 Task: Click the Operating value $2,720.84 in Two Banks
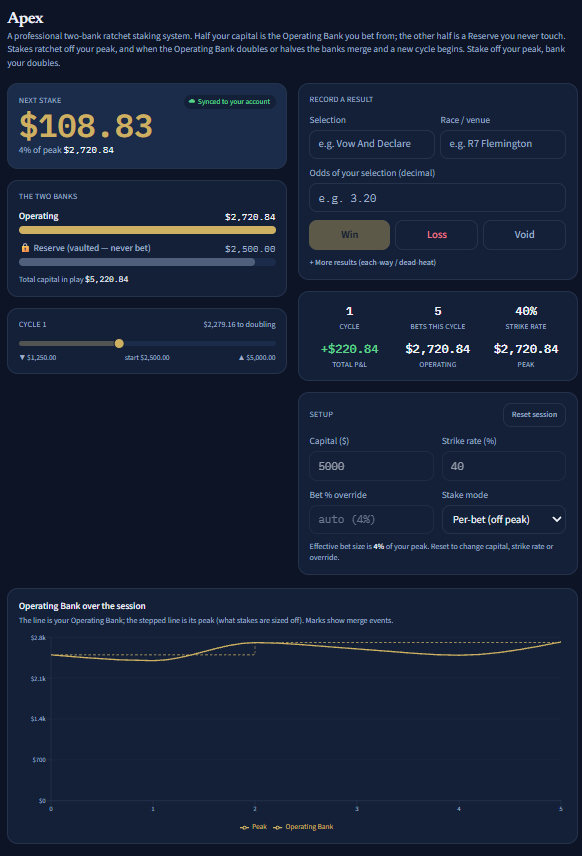pos(250,217)
